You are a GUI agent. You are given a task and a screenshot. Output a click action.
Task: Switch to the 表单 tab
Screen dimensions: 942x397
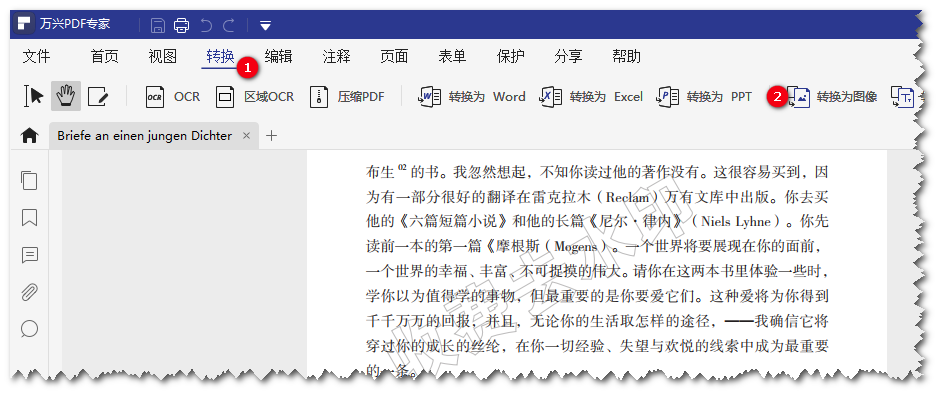tap(452, 56)
